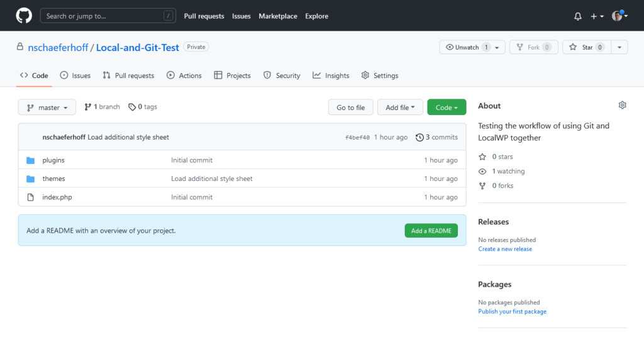Open the index.php file
The image size is (644, 337).
click(57, 197)
